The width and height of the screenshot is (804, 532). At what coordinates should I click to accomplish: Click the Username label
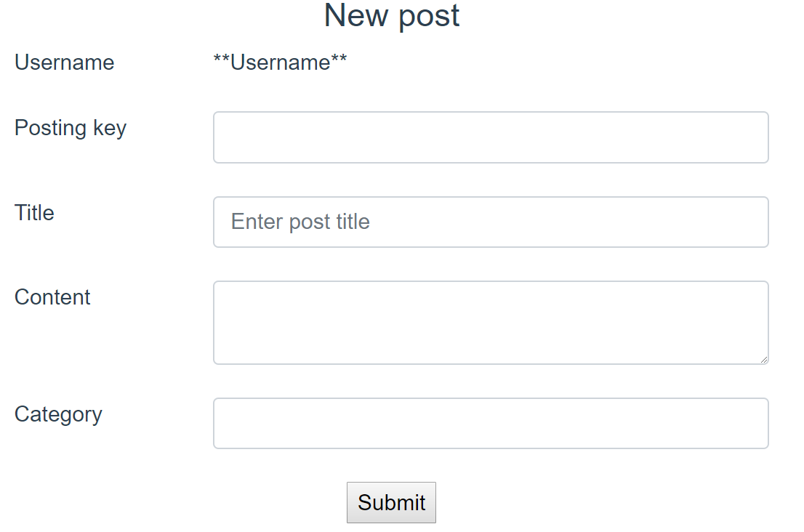65,63
